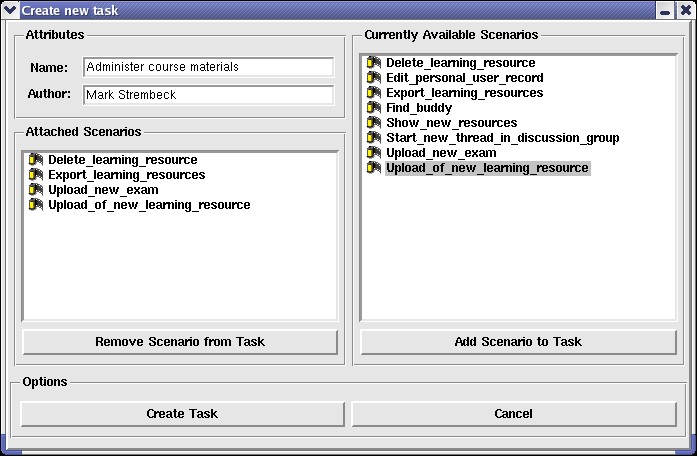
Task: Click icon beside Delete_learning_resource in Available Scenarios
Action: (x=374, y=62)
